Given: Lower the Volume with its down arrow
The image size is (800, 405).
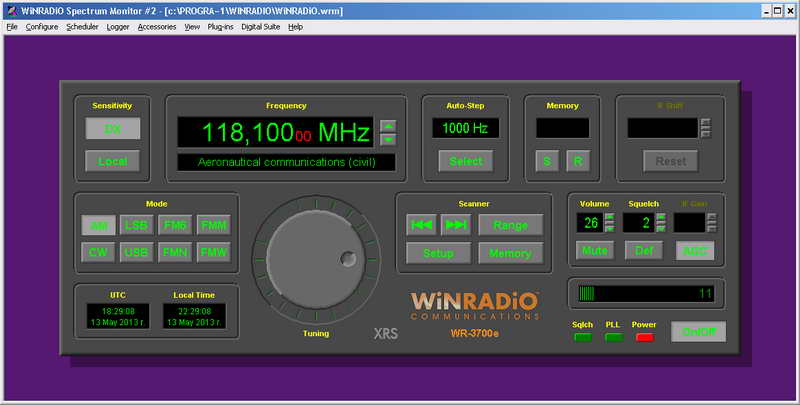Looking at the screenshot, I should tap(609, 228).
